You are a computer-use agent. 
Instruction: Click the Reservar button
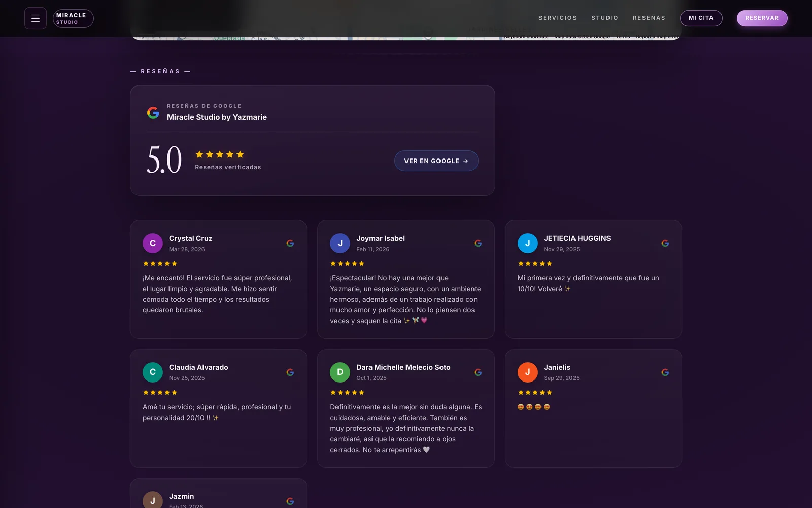click(x=762, y=18)
